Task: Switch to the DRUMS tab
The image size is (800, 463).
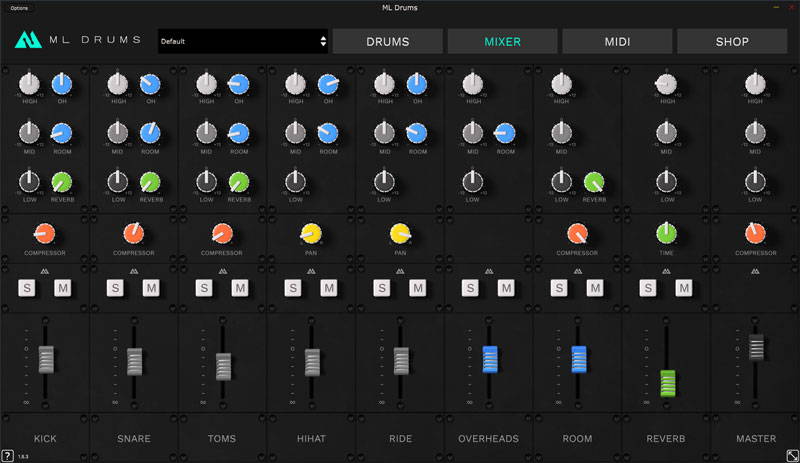Action: pyautogui.click(x=388, y=41)
